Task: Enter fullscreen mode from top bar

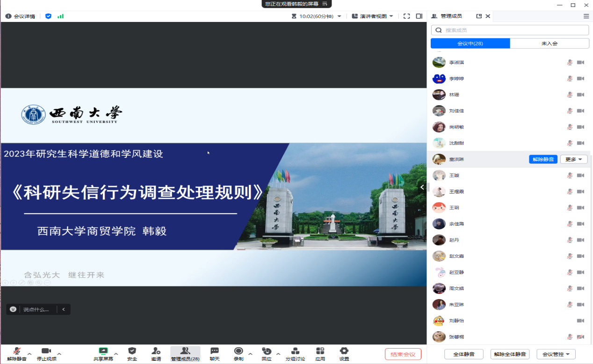Action: [x=406, y=16]
